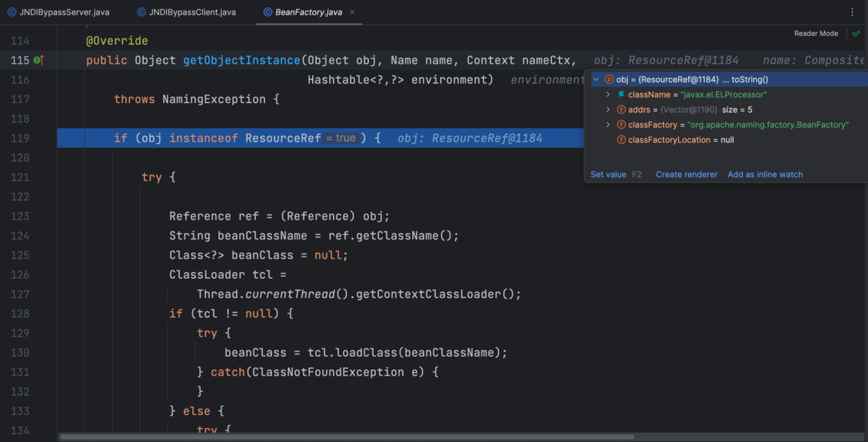Click the horizontal scrollbar thumb
The width and height of the screenshot is (868, 442).
click(x=347, y=437)
